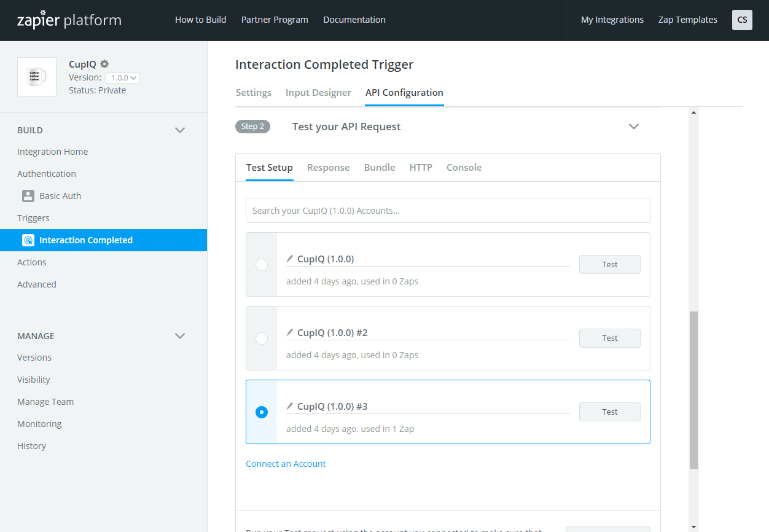Viewport: 769px width, 532px height.
Task: Switch to the Settings tab
Action: tap(254, 93)
